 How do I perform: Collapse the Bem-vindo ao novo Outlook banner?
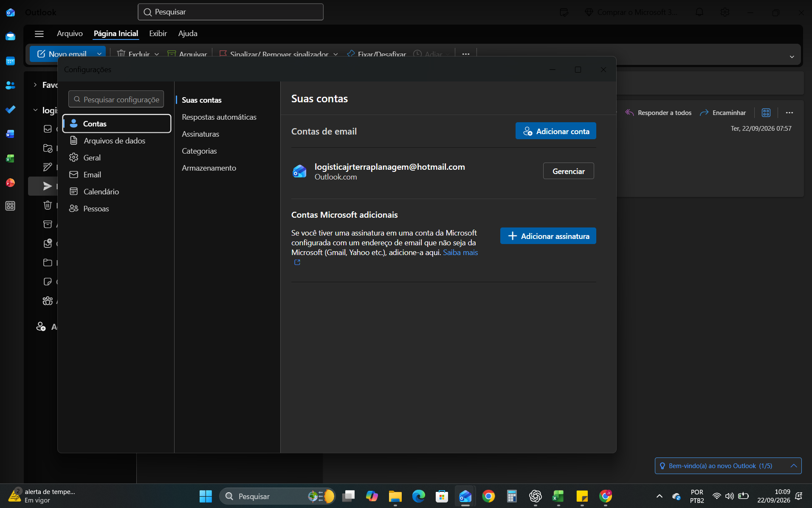[x=793, y=466]
